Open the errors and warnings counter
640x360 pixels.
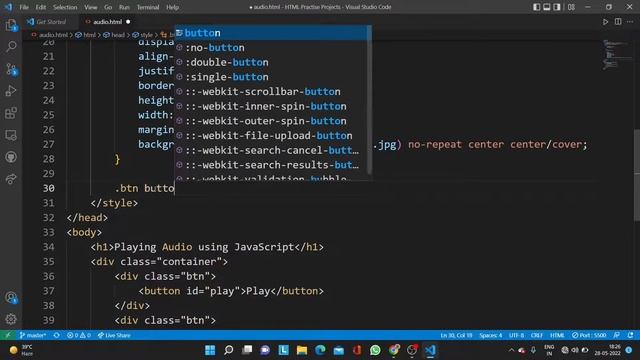coord(79,335)
